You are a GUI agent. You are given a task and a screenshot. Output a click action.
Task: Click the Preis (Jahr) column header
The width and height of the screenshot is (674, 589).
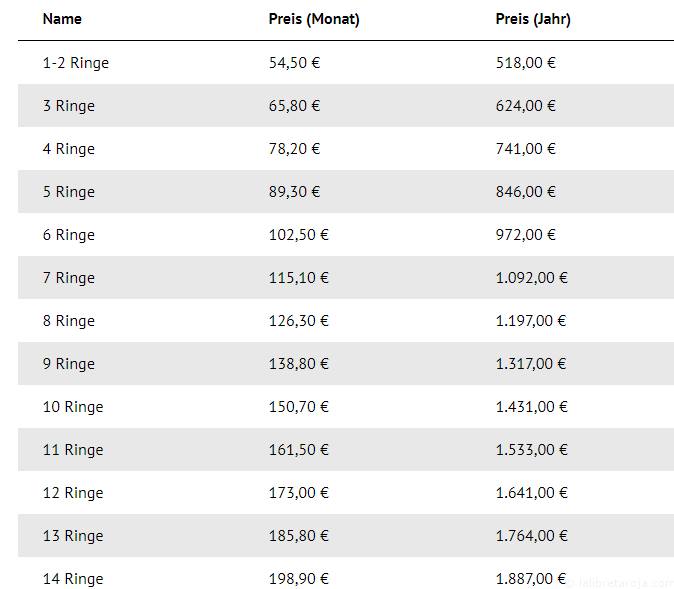point(533,19)
